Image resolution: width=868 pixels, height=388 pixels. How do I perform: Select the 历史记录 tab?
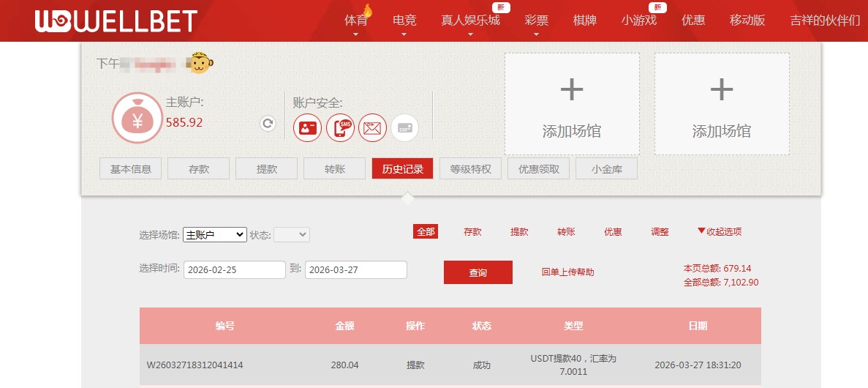[402, 169]
